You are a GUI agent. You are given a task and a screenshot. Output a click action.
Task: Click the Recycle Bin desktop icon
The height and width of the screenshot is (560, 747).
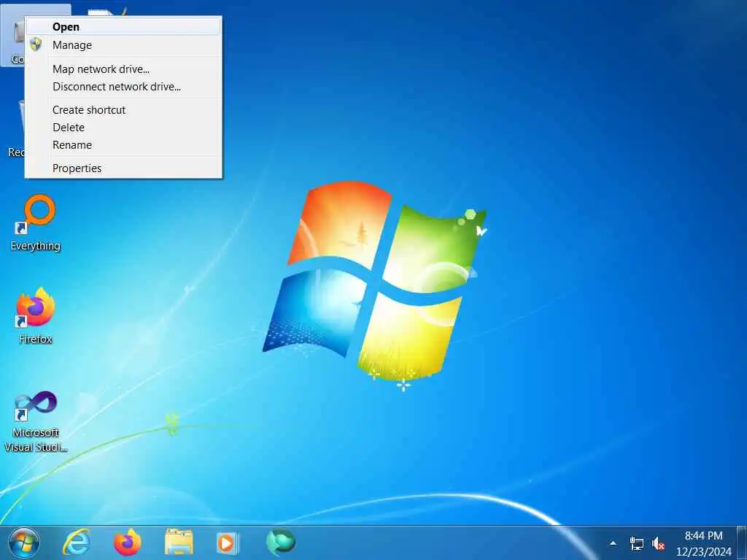click(x=15, y=128)
